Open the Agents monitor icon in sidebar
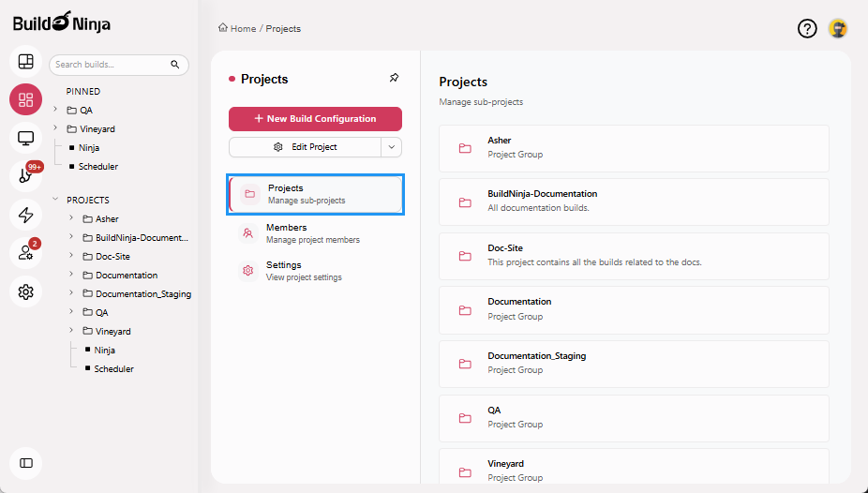868x493 pixels. [x=25, y=138]
